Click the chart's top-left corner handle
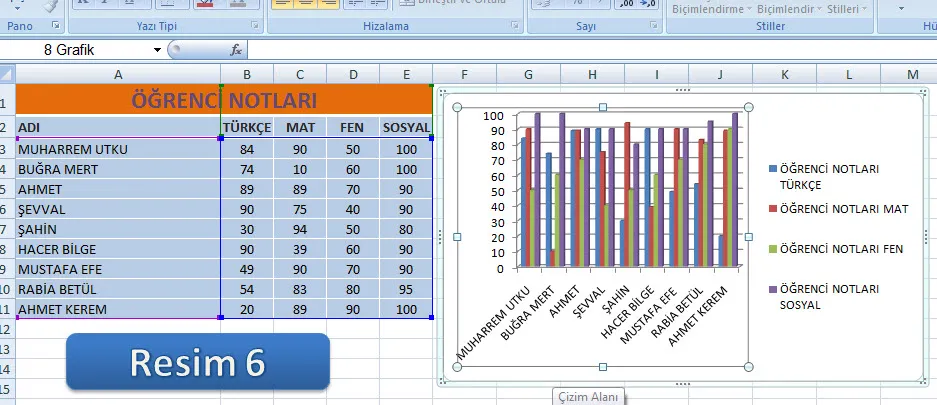Viewport: 937px width, 405px height. point(458,107)
